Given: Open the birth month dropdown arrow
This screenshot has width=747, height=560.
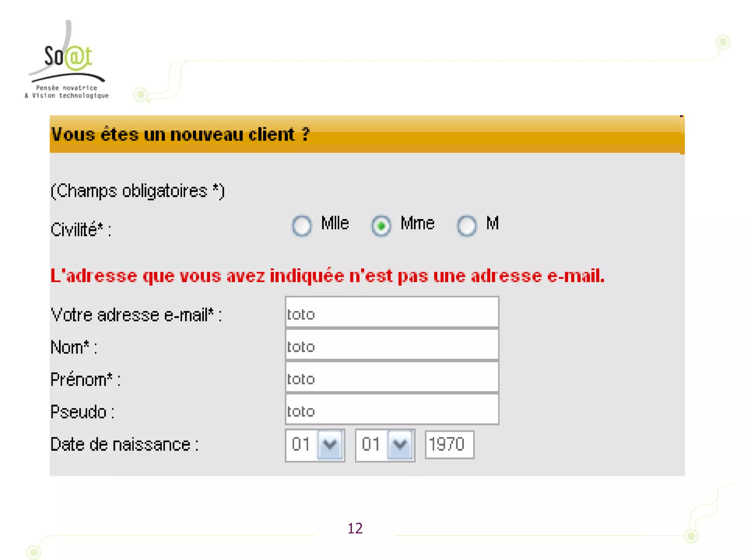Looking at the screenshot, I should pos(400,444).
